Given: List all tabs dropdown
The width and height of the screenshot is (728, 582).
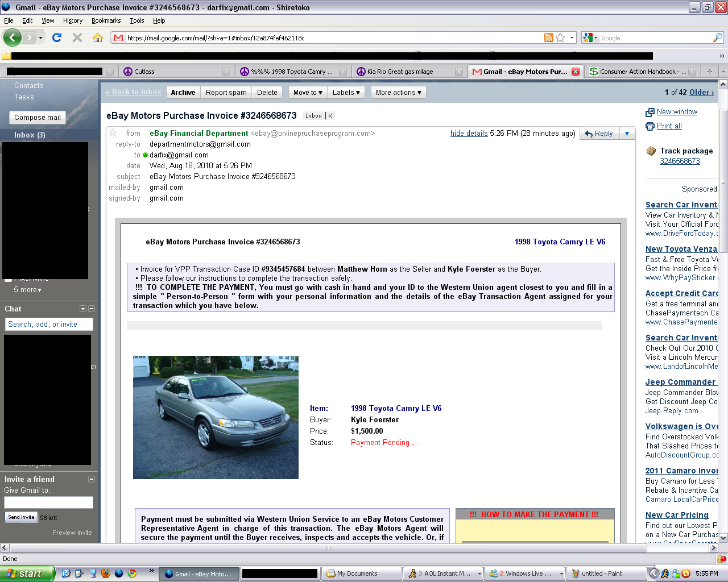Looking at the screenshot, I should tap(723, 72).
